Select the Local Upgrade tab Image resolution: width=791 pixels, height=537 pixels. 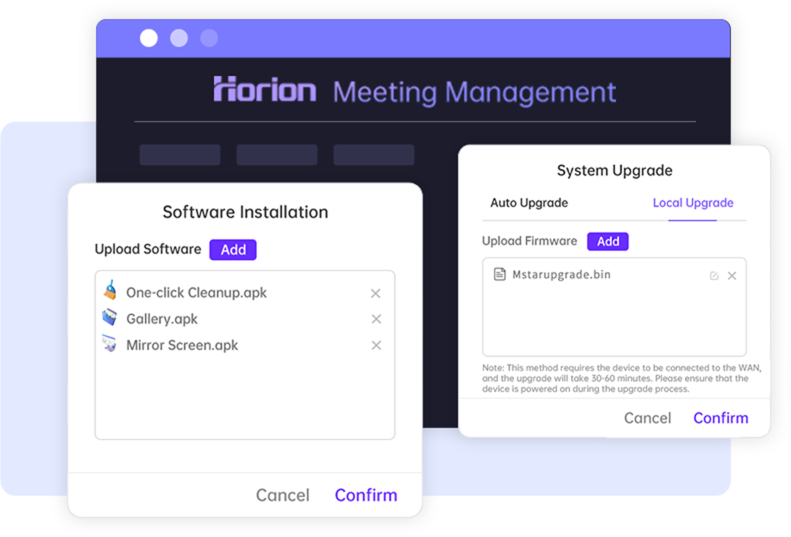693,203
